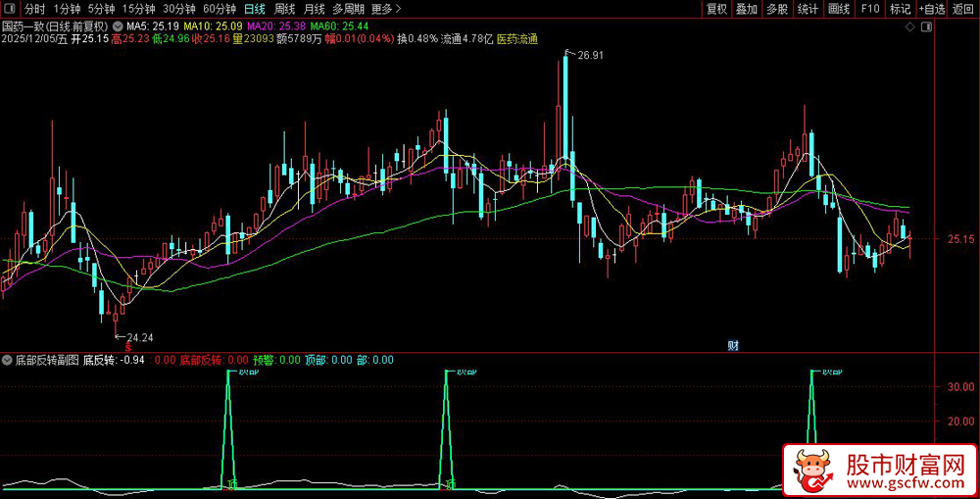The height and width of the screenshot is (499, 980).
Task: Click the MA10: 25.09 label
Action: [212, 26]
